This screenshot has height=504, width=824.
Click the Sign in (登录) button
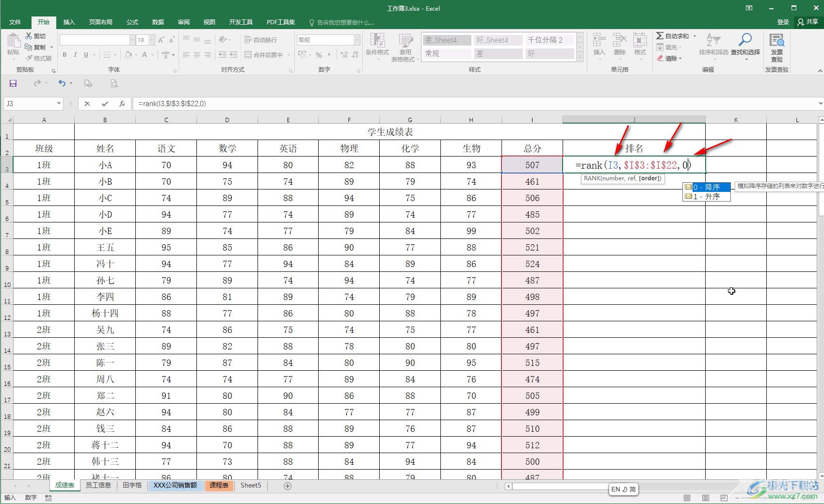point(783,22)
